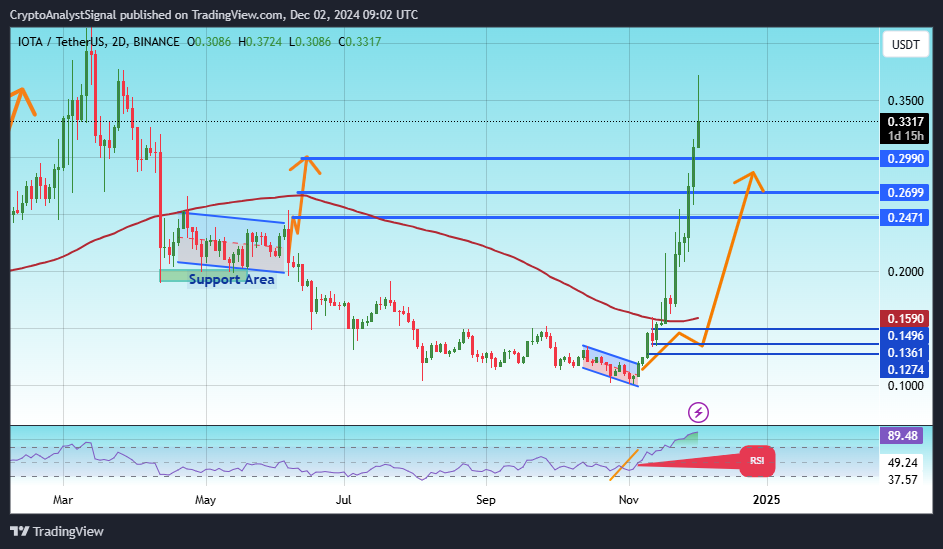
Task: Click the 2025 label on time axis
Action: click(x=767, y=500)
